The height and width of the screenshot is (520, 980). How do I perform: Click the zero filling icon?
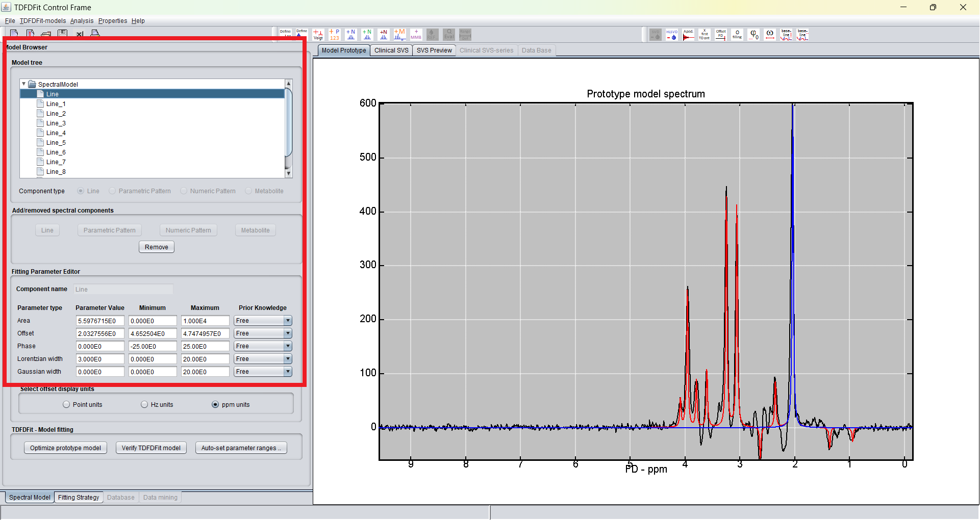tap(737, 34)
